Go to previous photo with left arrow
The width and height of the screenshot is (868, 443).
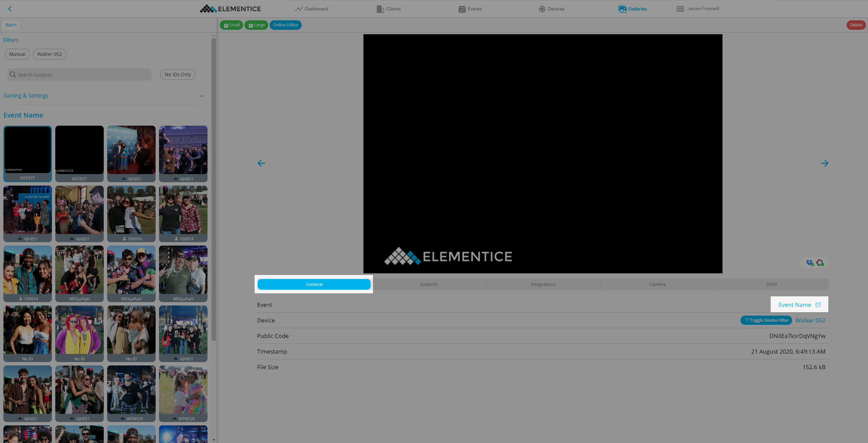coord(261,163)
